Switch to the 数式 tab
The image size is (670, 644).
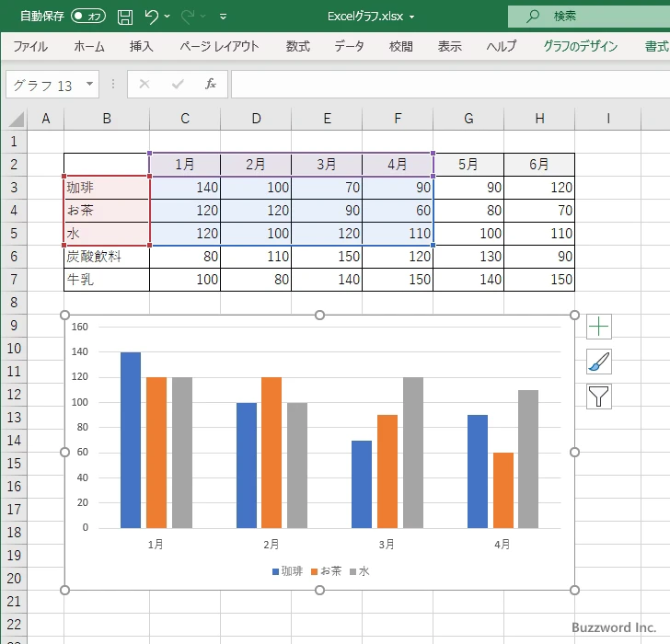(x=298, y=46)
